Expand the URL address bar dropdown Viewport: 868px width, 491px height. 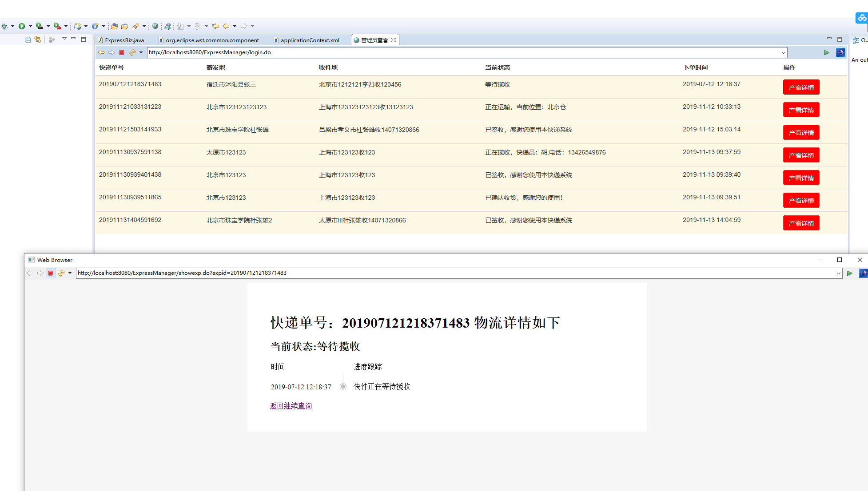[783, 52]
